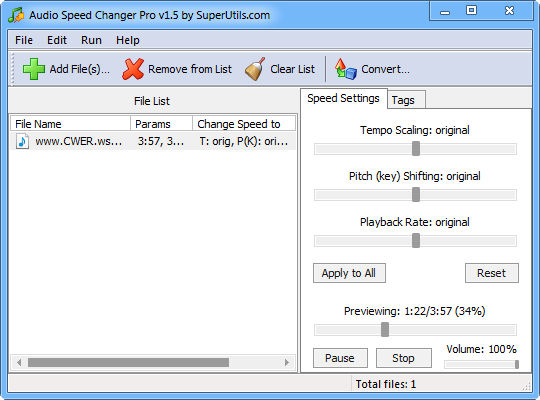Close the Audio Speed Changer window

coord(509,11)
